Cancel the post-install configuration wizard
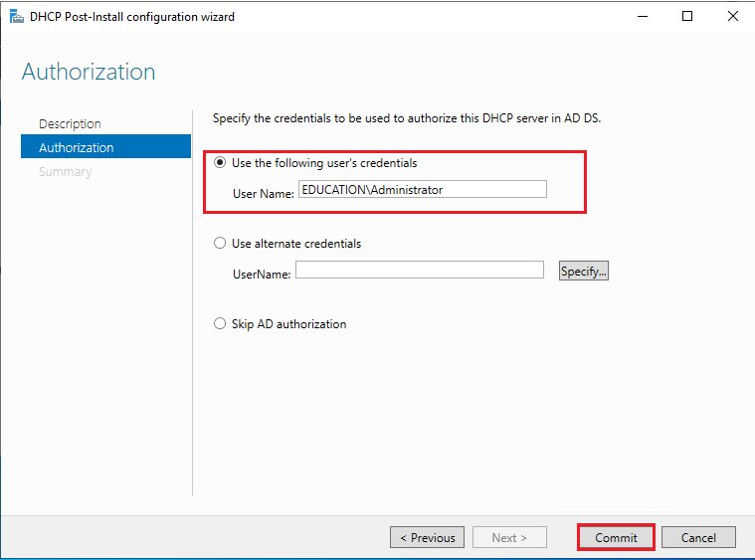755x560 pixels. pos(698,537)
